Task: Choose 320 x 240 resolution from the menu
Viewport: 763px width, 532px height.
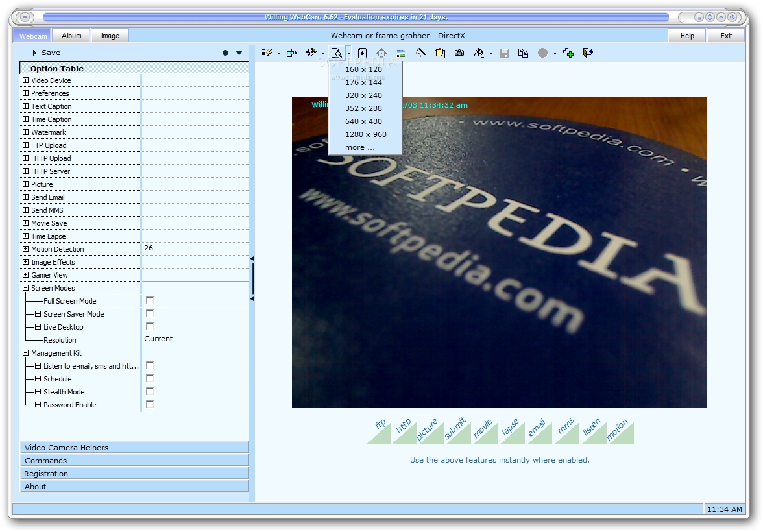Action: [x=365, y=95]
